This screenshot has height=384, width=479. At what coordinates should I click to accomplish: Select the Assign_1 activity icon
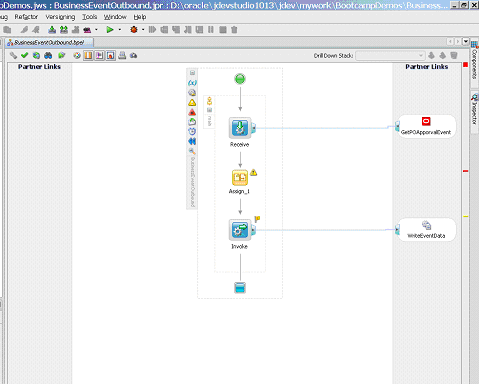(x=240, y=177)
